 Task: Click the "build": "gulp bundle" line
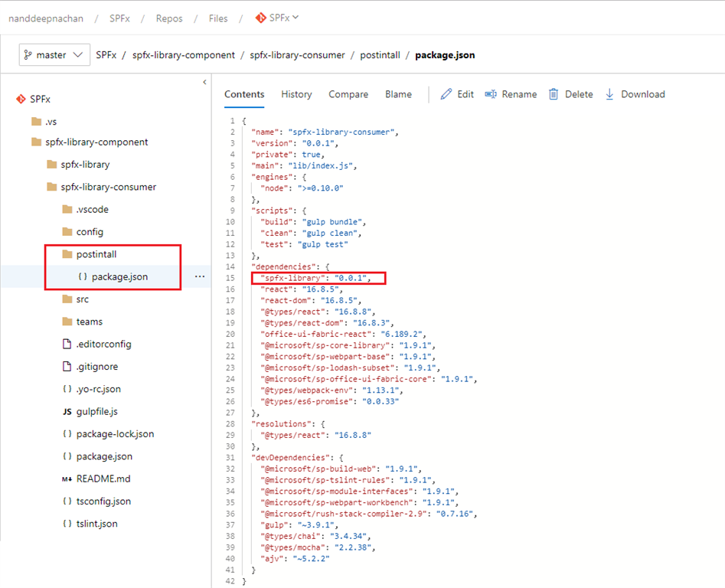pos(313,222)
